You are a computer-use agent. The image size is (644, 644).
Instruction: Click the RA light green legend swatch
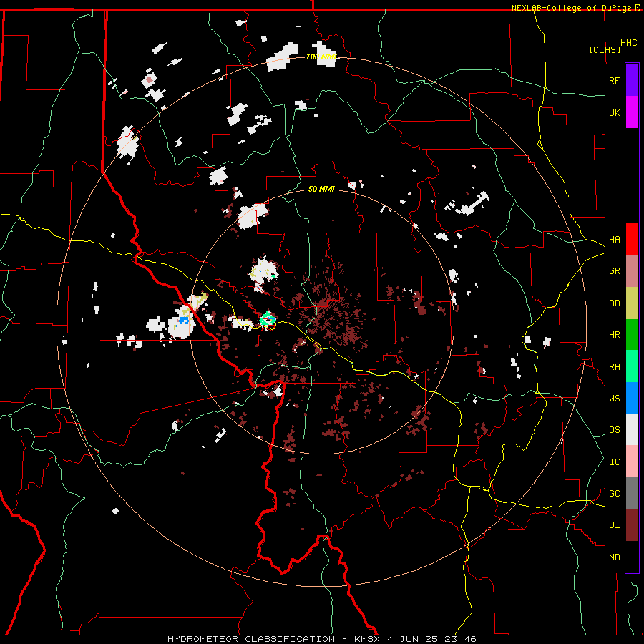tap(632, 366)
